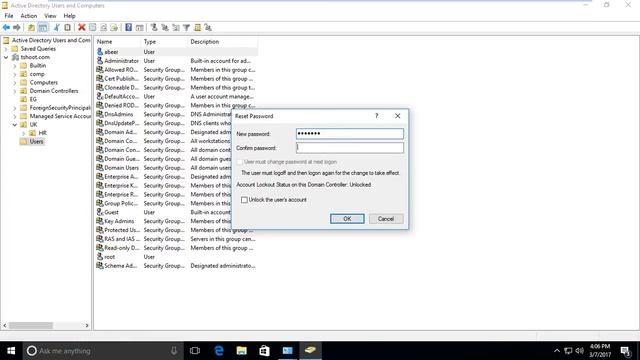
Task: Click the Windows Start button
Action: coord(11,351)
